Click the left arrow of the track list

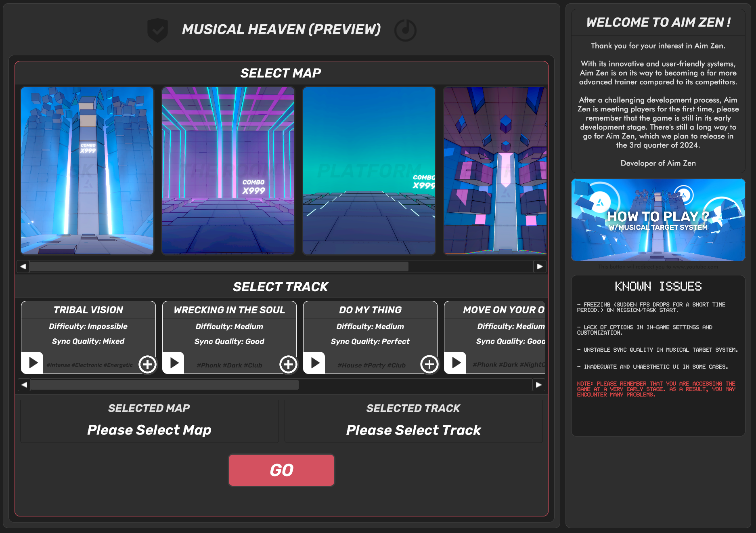(x=23, y=385)
